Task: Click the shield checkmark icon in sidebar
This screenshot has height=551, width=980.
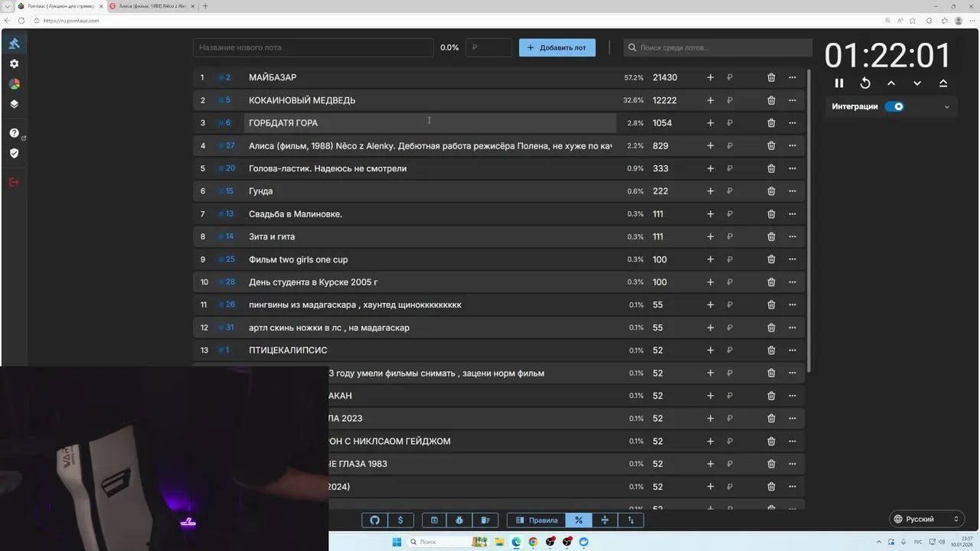Action: [x=14, y=153]
